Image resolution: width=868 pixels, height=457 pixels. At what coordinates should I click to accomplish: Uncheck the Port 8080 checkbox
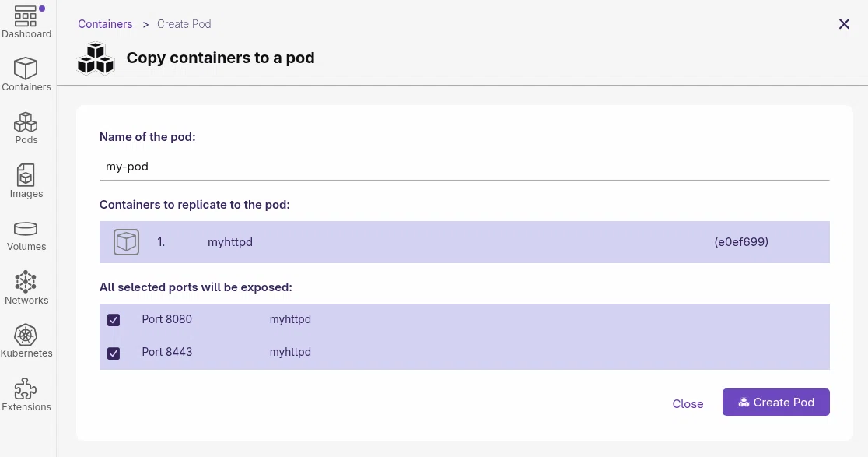tap(114, 320)
